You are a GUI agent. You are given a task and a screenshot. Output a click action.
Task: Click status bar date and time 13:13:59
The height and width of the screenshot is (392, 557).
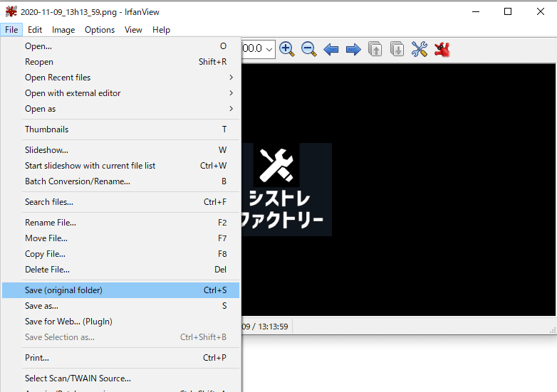(x=265, y=327)
